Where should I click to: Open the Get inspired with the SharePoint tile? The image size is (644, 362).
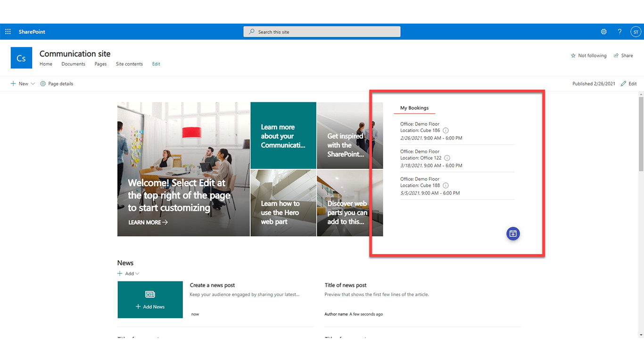(350, 135)
